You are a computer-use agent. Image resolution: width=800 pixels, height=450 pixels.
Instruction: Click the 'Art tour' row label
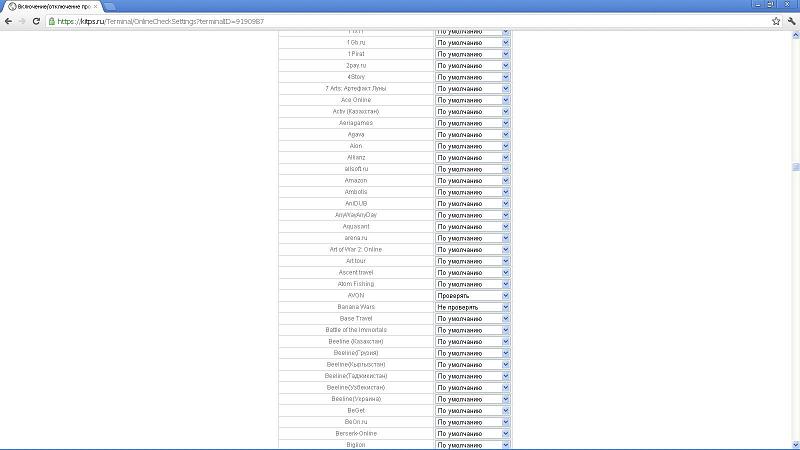click(356, 261)
